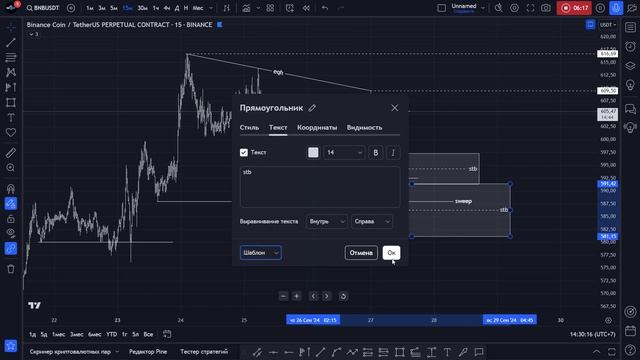This screenshot has width=640, height=360.
Task: Take a chart snapshot with camera
Action: [x=546, y=8]
